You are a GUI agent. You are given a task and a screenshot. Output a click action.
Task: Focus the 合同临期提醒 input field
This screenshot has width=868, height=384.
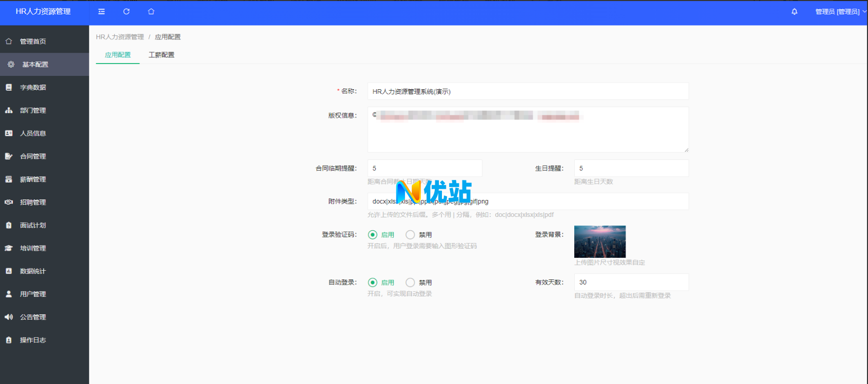[425, 168]
